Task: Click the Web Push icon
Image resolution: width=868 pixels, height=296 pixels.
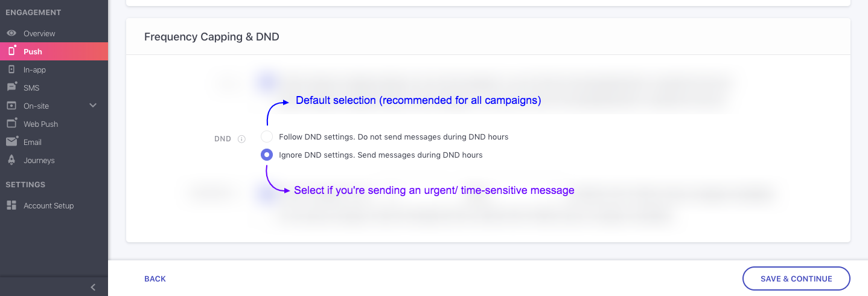Action: point(11,124)
